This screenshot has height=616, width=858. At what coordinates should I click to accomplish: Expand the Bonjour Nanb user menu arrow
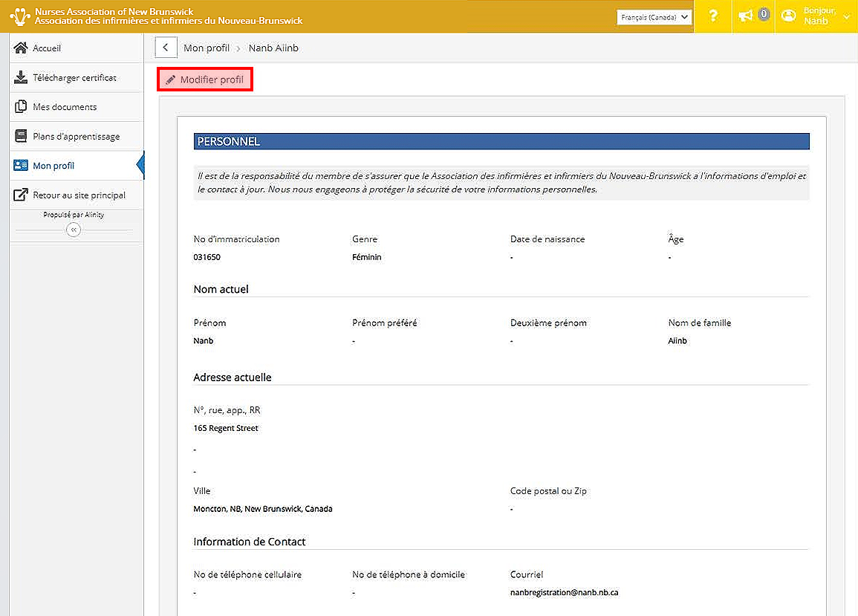pos(846,17)
